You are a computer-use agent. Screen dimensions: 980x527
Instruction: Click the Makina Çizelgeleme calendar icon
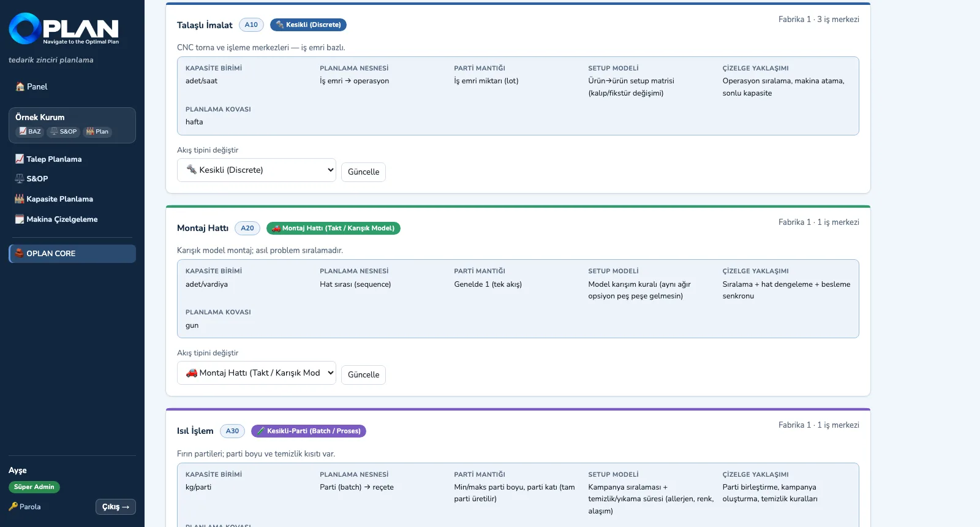(x=20, y=219)
